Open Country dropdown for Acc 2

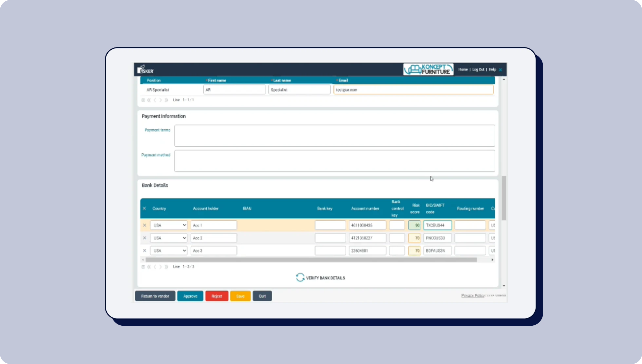point(169,238)
